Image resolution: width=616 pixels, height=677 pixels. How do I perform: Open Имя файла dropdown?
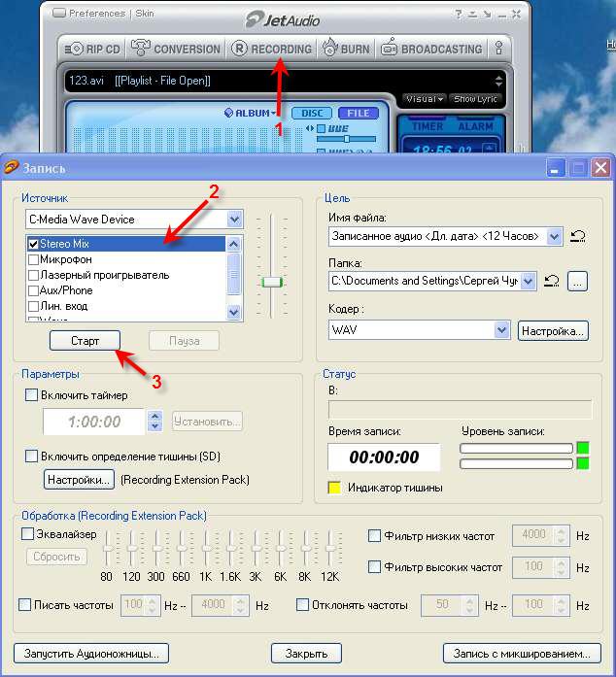[554, 236]
